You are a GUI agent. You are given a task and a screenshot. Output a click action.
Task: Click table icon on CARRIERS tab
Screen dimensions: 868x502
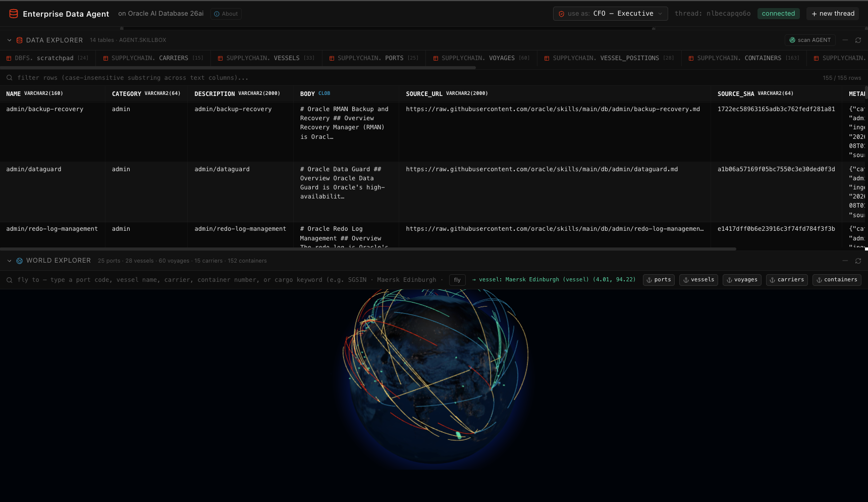click(x=105, y=59)
